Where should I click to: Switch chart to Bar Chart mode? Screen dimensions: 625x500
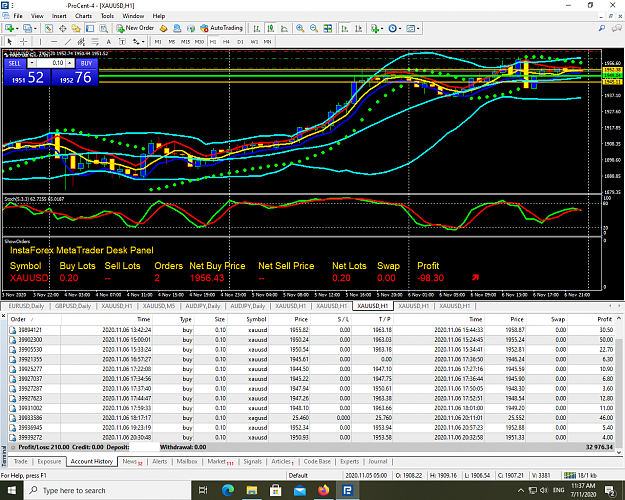(257, 28)
